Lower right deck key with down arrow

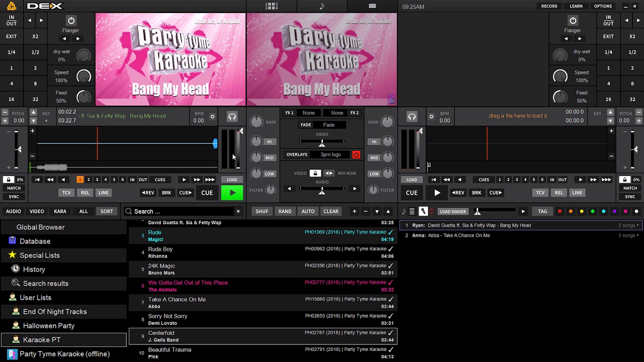(x=611, y=121)
